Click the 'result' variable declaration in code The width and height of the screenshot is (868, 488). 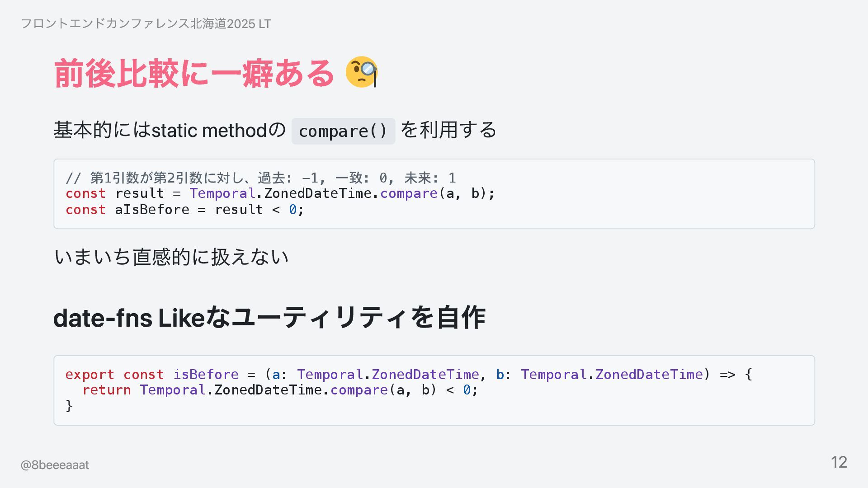140,193
